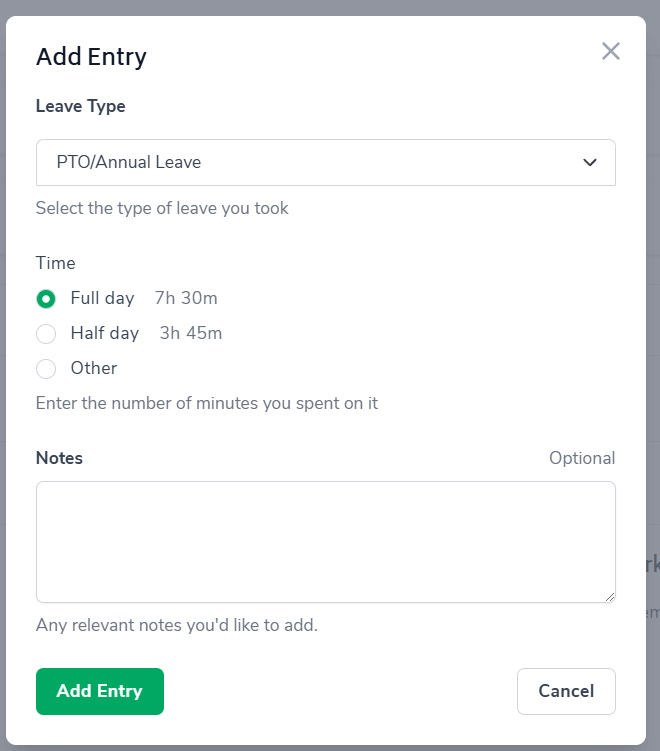
Task: Click the Leave Type dropdown chevron arrow
Action: pos(590,162)
